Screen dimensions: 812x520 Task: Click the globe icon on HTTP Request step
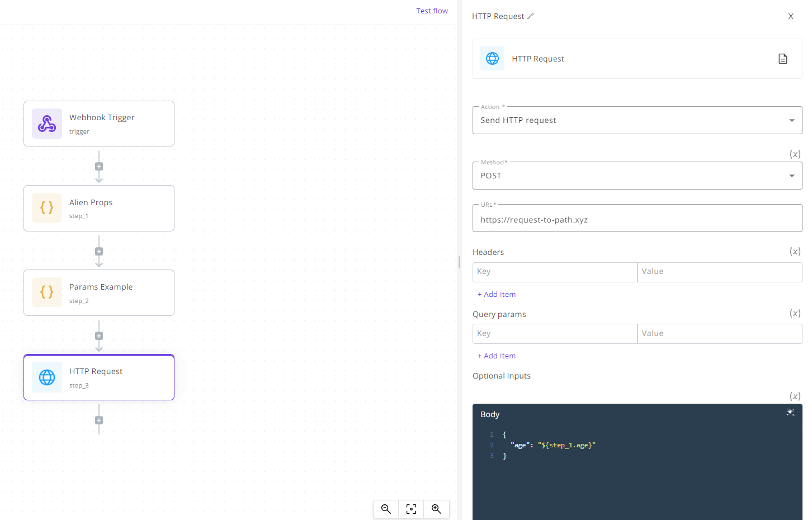(47, 377)
